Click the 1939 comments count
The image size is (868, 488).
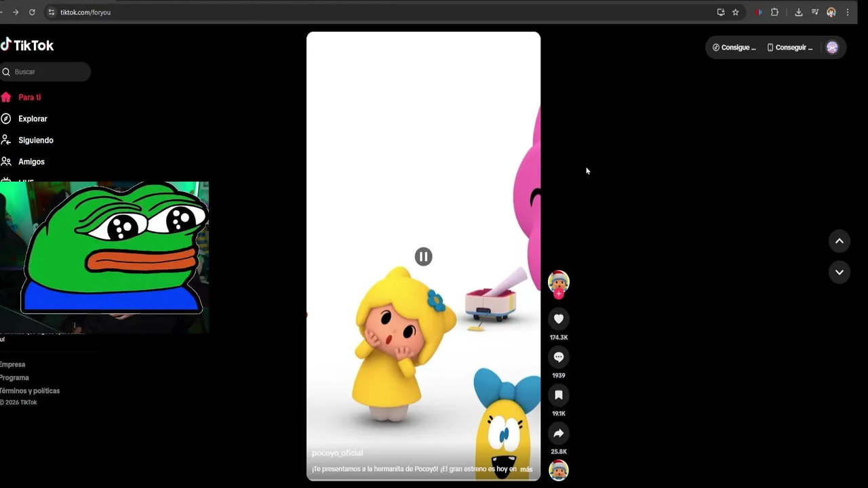(559, 375)
